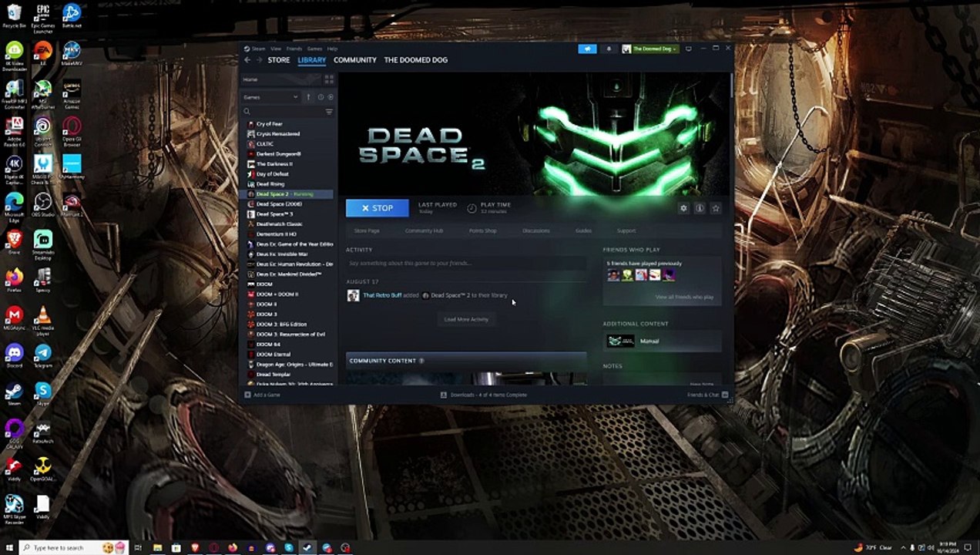Stop the running Dead Space 2 game
Viewport: 980px width, 555px height.
coord(377,208)
